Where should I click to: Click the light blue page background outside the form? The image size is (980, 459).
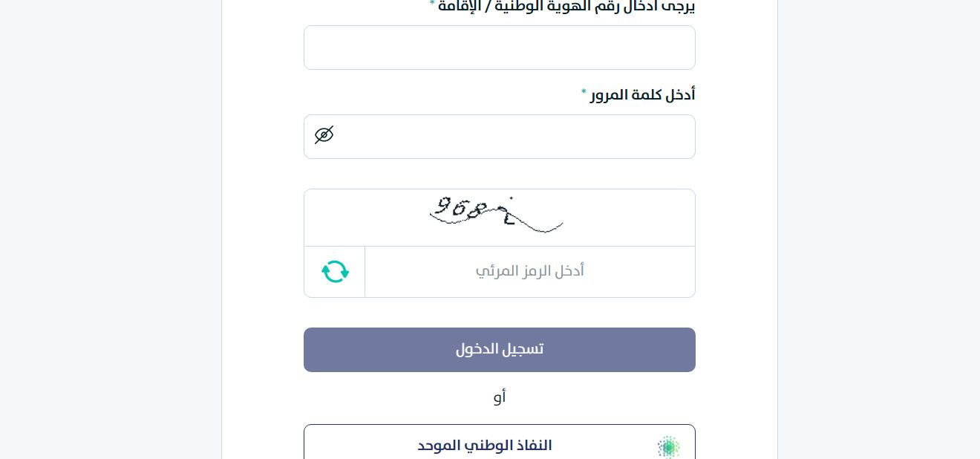[x=876, y=223]
